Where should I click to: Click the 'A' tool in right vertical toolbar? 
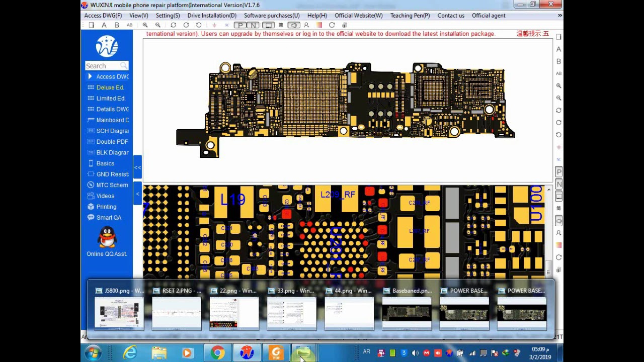pos(558,49)
